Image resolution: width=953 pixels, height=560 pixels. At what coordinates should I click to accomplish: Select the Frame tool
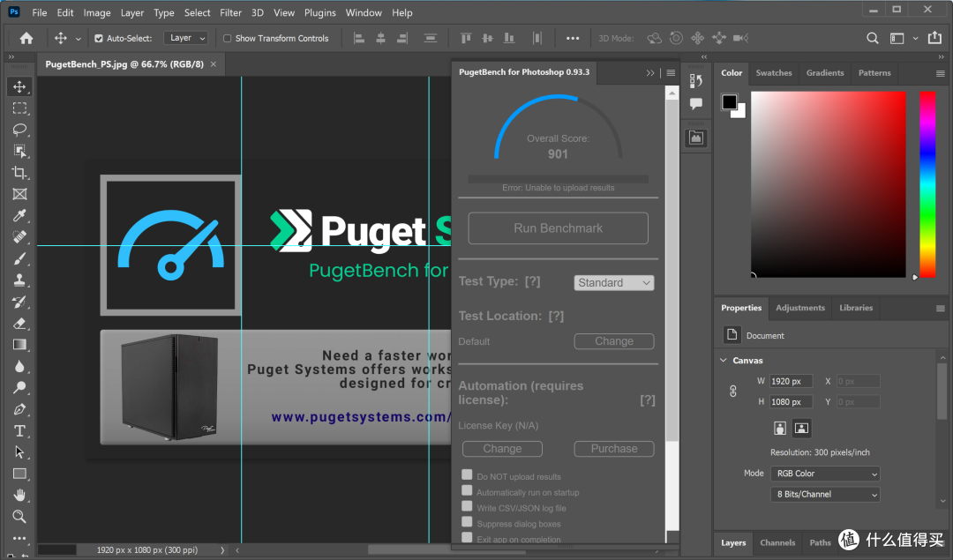coord(19,194)
